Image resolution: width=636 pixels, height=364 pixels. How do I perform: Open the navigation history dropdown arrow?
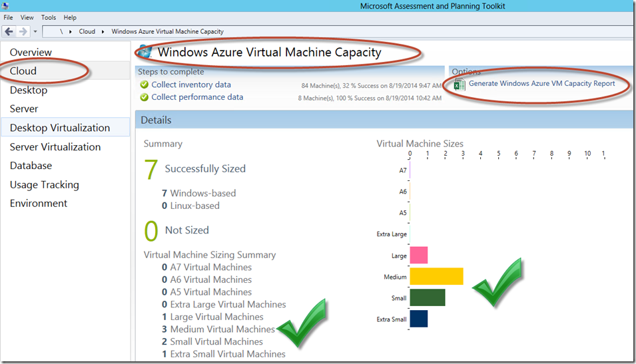point(35,32)
